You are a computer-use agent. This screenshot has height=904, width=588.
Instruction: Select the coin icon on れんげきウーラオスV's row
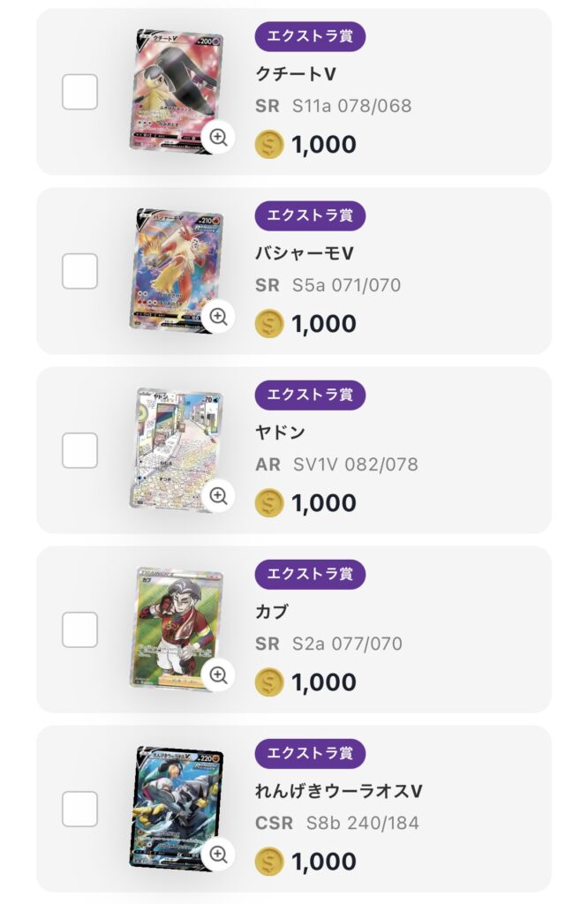(x=268, y=861)
